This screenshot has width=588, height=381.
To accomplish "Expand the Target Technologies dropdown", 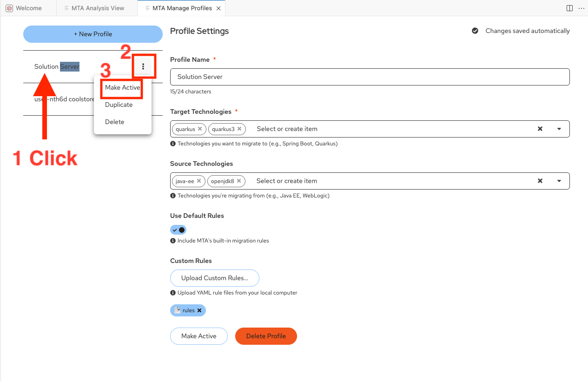I will (x=559, y=129).
